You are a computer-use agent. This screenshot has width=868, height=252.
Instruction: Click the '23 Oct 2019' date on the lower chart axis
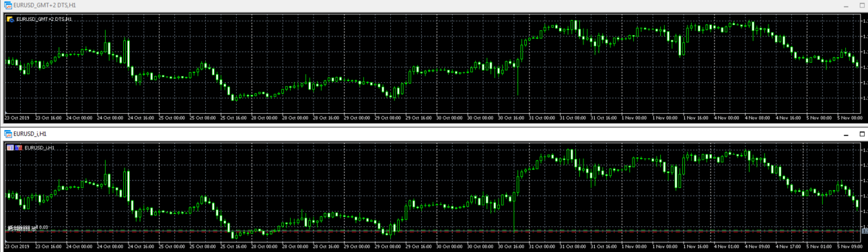[x=17, y=247]
